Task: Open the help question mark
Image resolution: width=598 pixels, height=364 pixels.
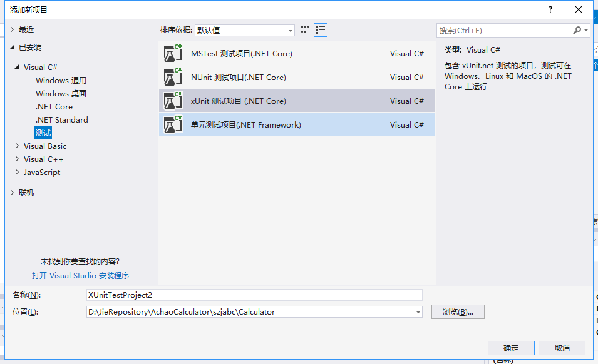Action: coord(550,9)
